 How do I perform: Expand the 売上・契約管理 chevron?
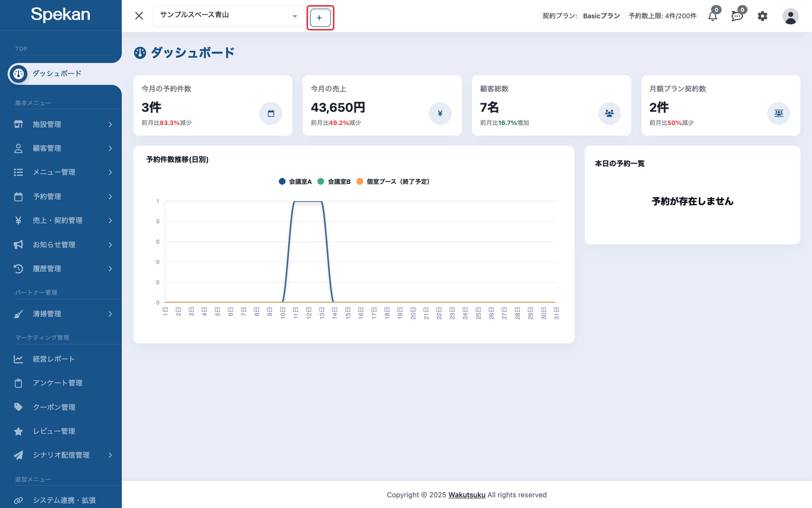coord(110,220)
